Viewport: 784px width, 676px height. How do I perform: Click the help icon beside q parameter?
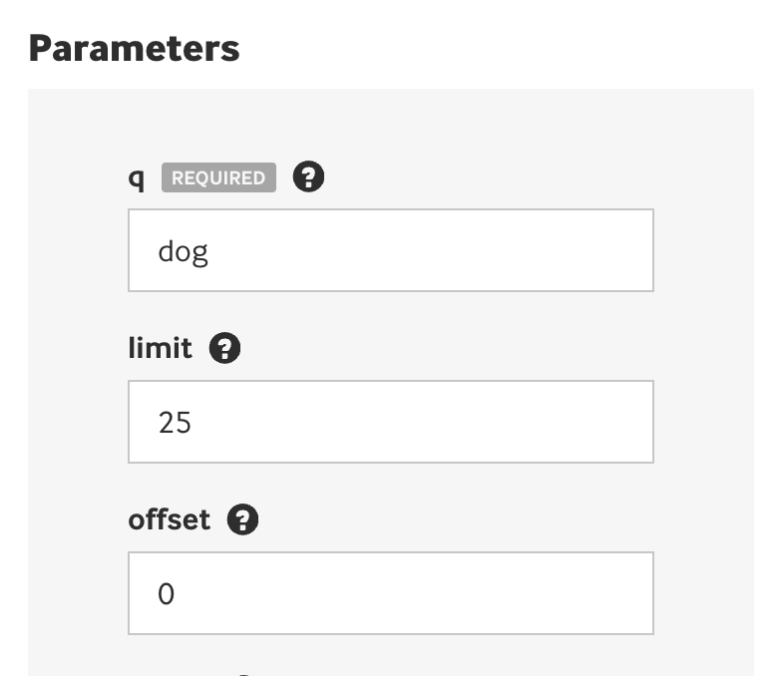point(309,177)
